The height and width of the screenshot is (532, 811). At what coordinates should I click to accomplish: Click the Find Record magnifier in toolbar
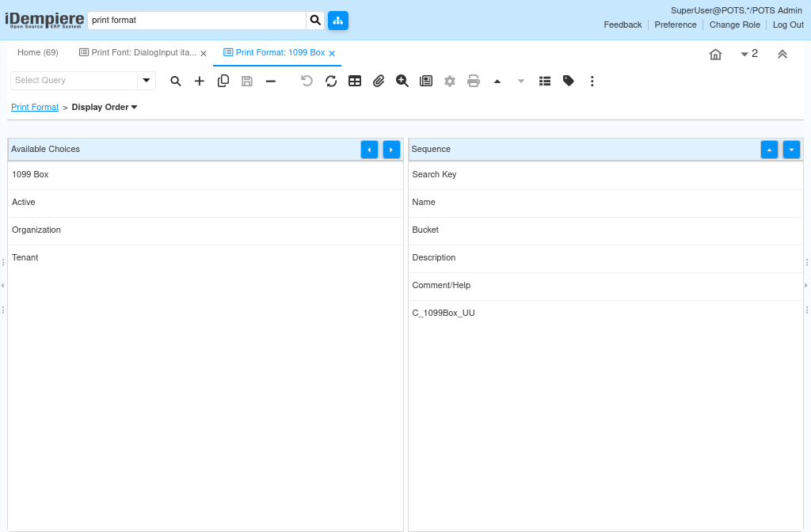[176, 82]
